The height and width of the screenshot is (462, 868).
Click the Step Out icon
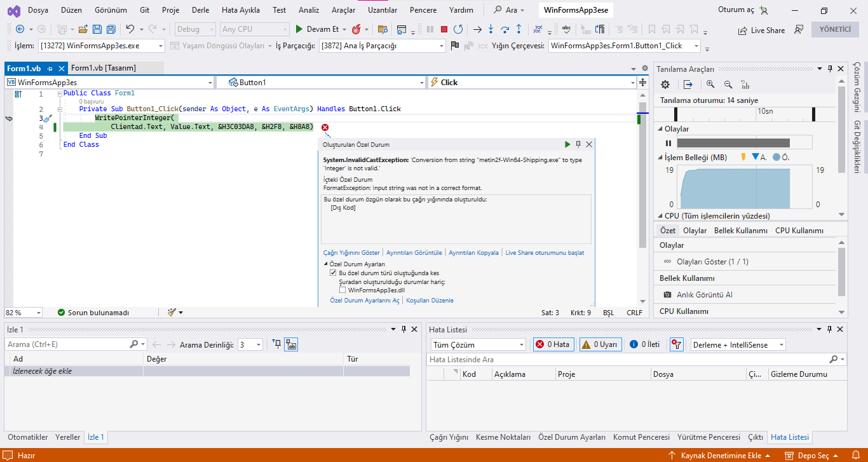point(519,29)
